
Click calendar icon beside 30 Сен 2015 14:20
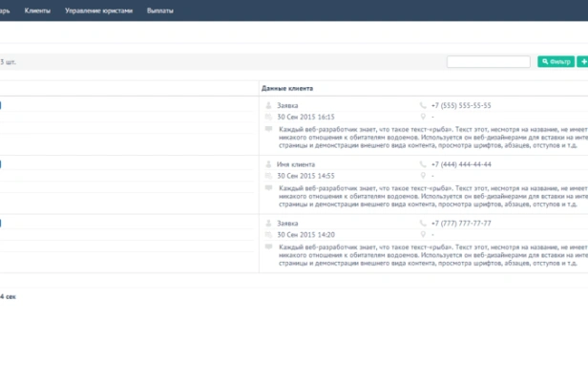[268, 235]
